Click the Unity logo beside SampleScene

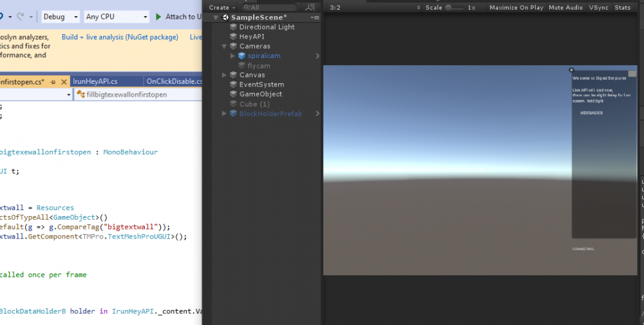point(225,17)
